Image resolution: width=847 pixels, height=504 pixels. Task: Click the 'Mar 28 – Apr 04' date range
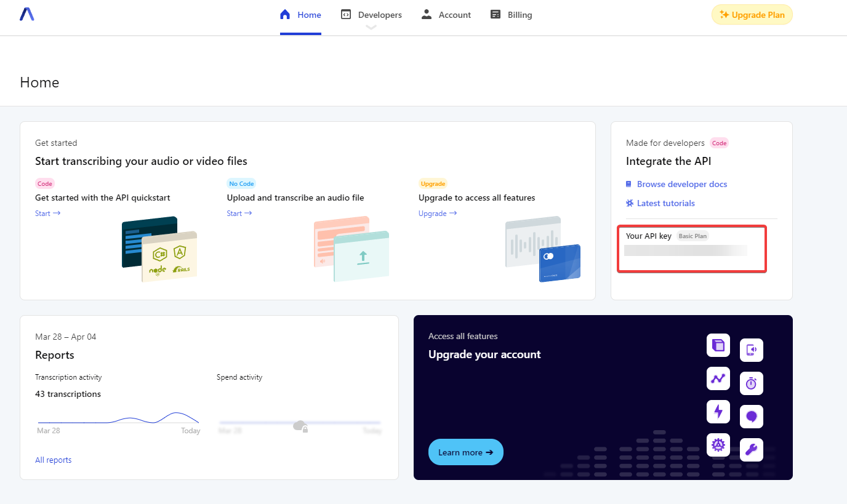[66, 337]
